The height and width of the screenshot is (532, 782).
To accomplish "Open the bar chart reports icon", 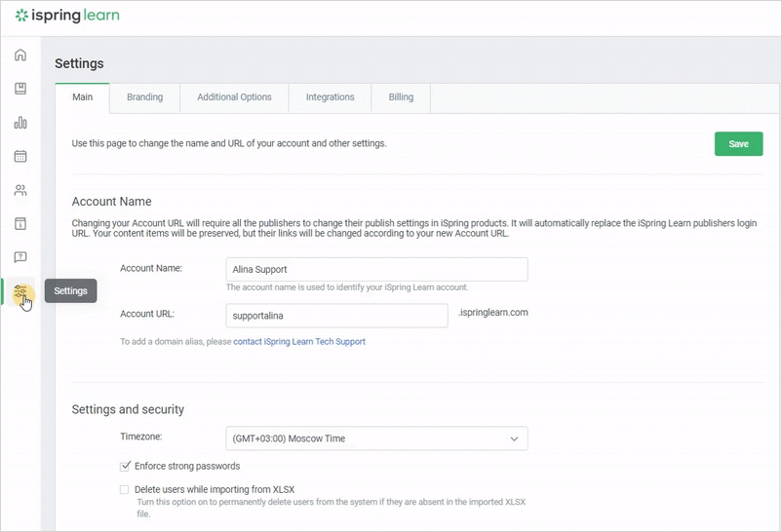I will [20, 123].
